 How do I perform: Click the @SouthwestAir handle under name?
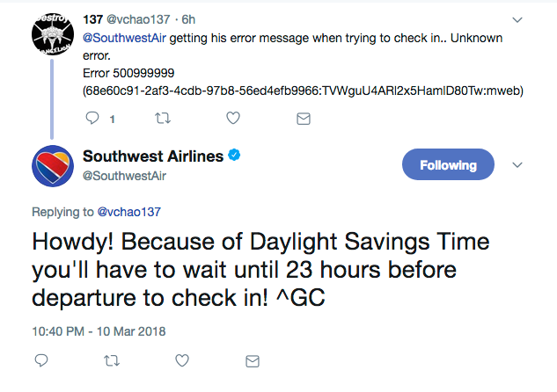click(124, 176)
